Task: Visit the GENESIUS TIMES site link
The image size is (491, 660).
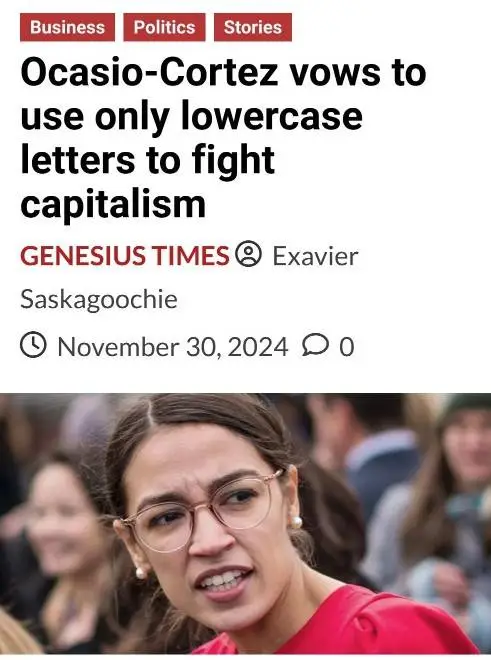Action: [125, 255]
